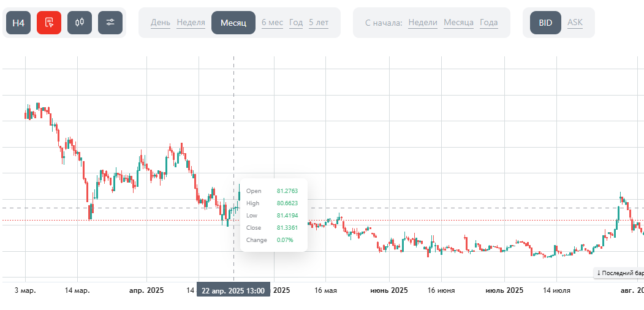Click the апр. 2025 axis label

click(146, 291)
